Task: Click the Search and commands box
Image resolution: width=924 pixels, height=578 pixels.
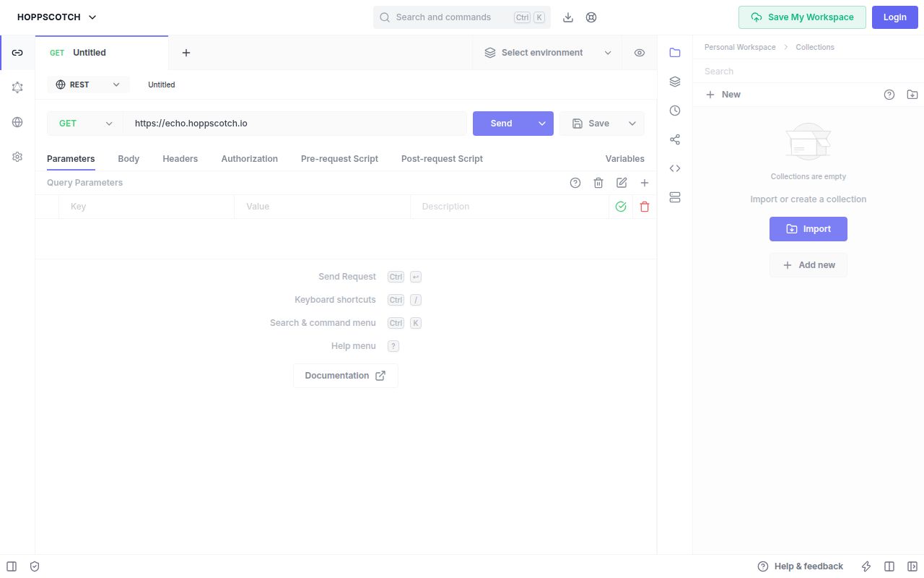Action: coord(462,17)
